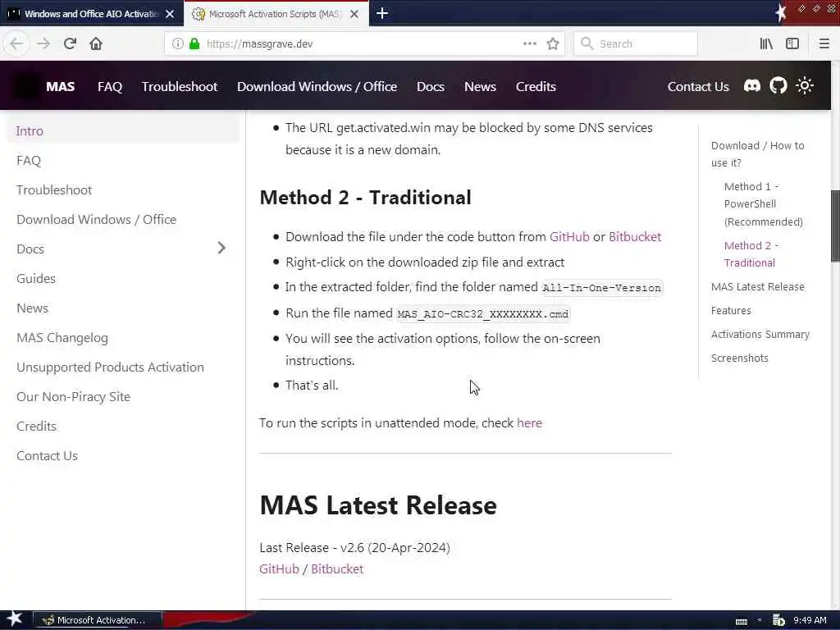840x630 pixels.
Task: Jump to MAS Latest Release in contents
Action: [757, 286]
